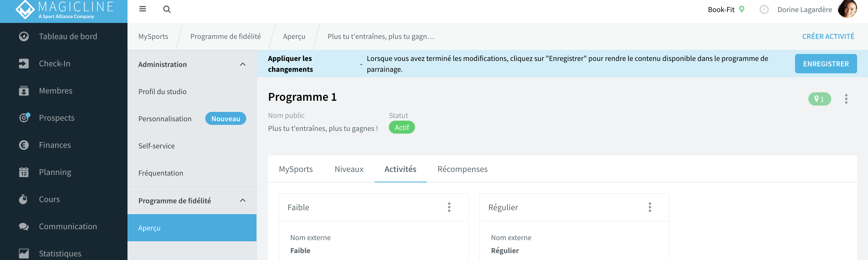Open the Programme 1 three-dot menu
Screen dimensions: 868x260
point(846,99)
